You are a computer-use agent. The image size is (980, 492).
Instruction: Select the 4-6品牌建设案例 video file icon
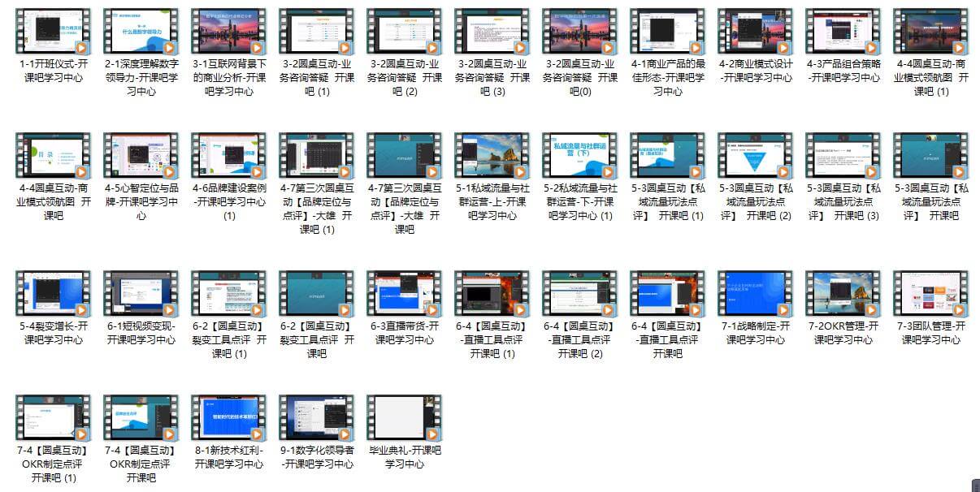click(229, 155)
